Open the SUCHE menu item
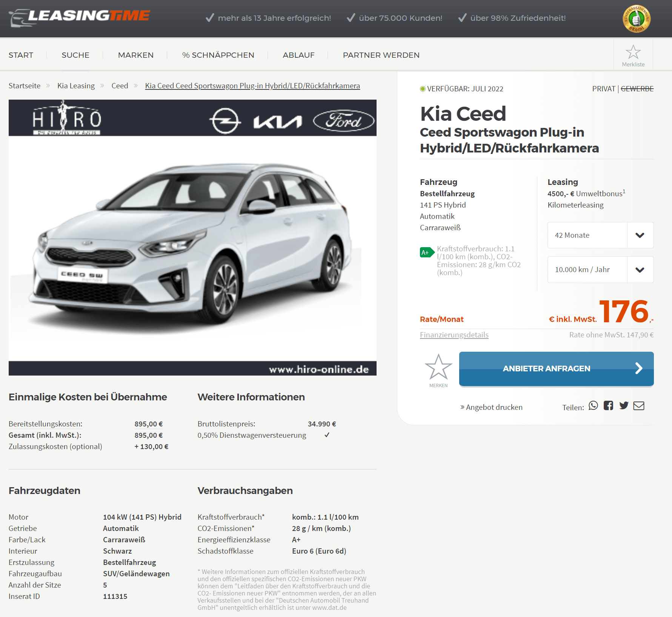 pos(75,55)
